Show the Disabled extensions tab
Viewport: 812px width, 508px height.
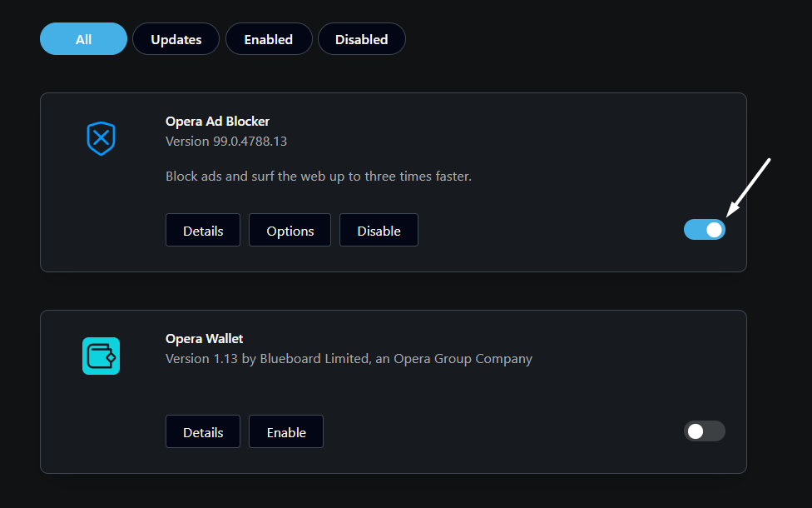pyautogui.click(x=362, y=39)
